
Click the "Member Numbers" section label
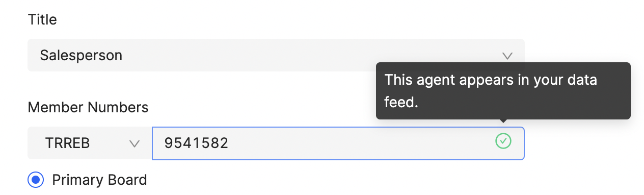(x=88, y=107)
